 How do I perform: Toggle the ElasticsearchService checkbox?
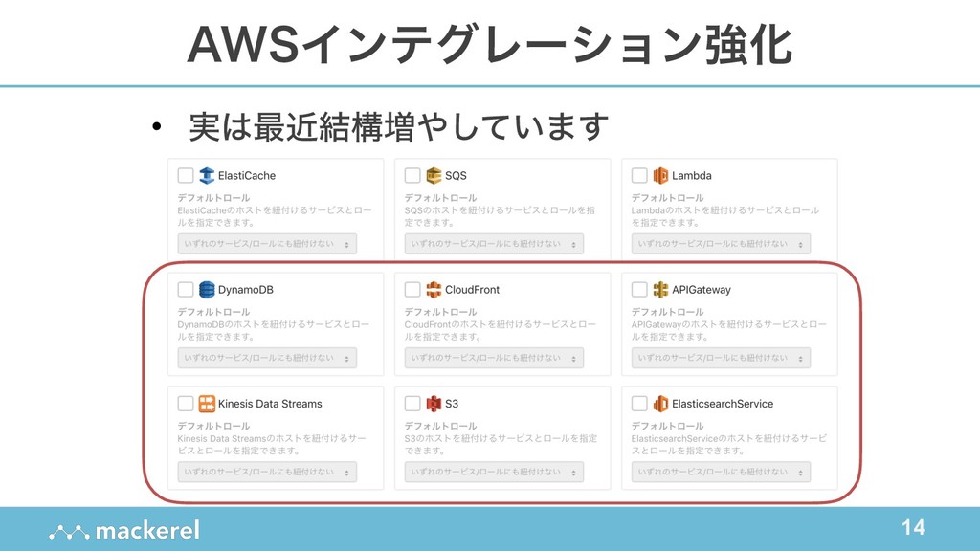639,404
